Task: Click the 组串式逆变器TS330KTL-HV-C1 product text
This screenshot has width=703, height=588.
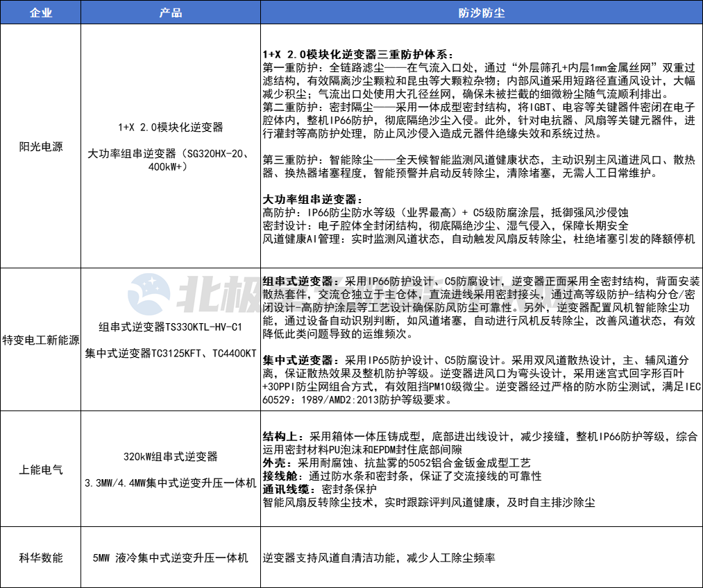Action: [x=170, y=327]
